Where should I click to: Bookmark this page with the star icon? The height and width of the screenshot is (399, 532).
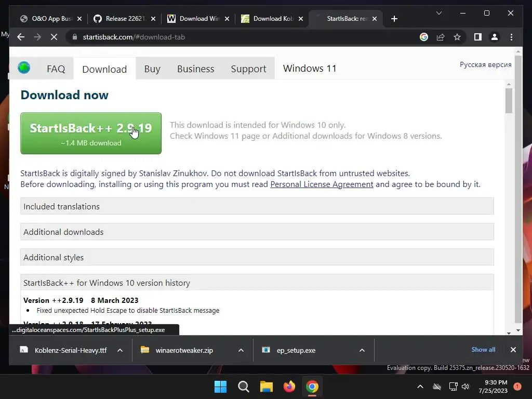pos(457,37)
